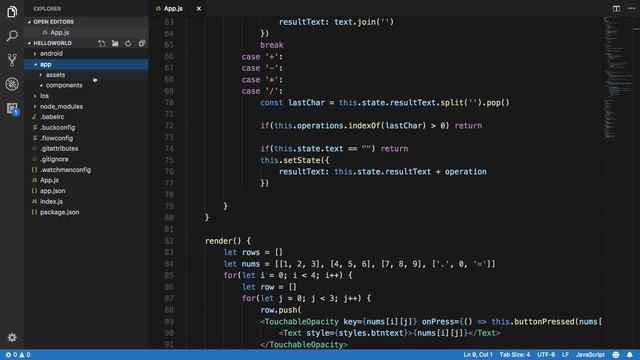Open notifications bell in status bar

(630, 355)
